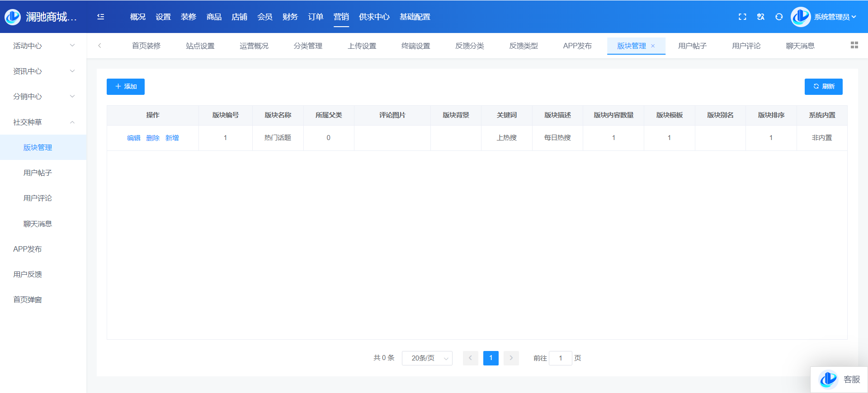Open the language translation icon
Screen dimensions: 868x393
761,17
